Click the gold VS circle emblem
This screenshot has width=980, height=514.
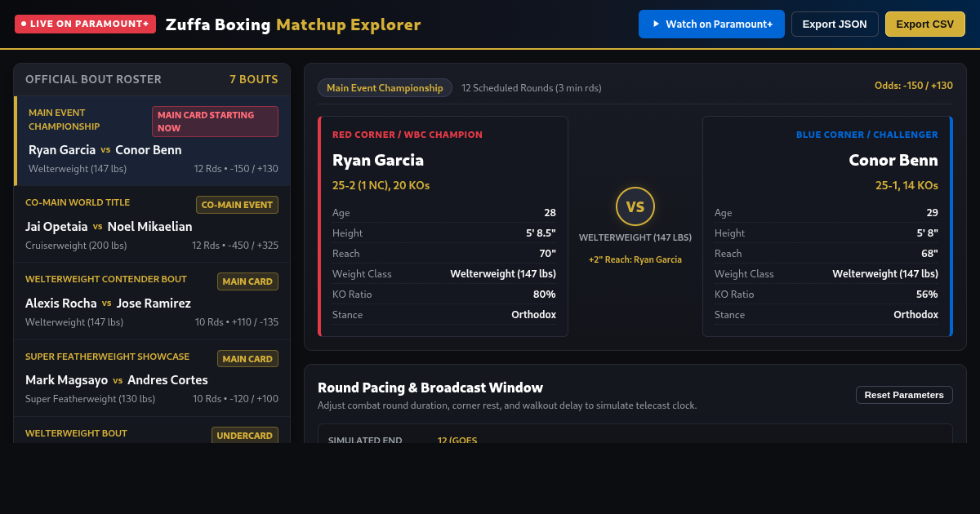[x=635, y=206]
